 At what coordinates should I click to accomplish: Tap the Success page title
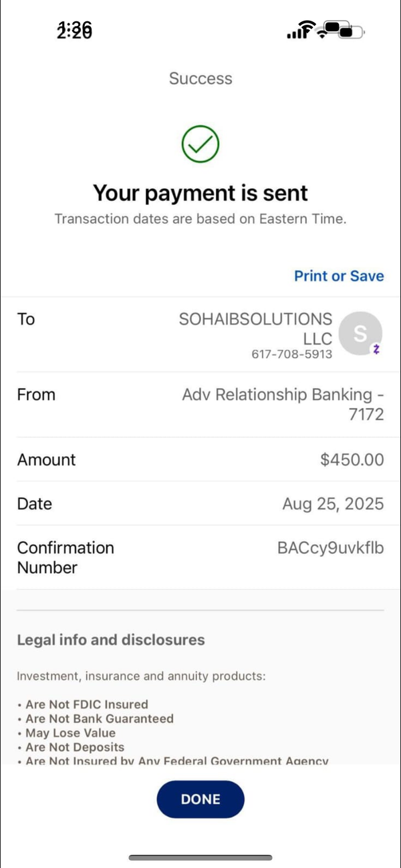(x=200, y=78)
